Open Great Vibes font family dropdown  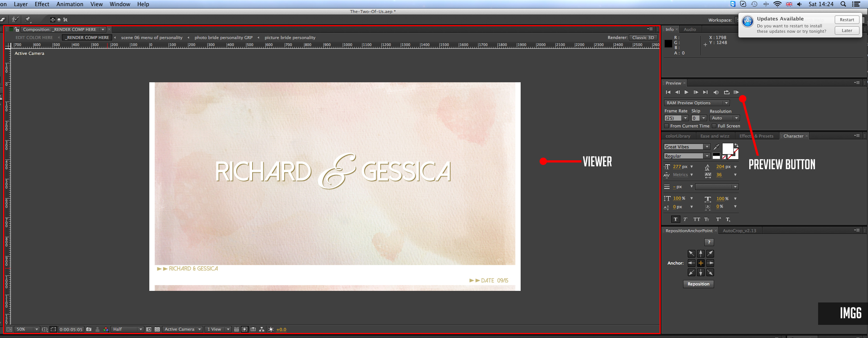point(687,147)
